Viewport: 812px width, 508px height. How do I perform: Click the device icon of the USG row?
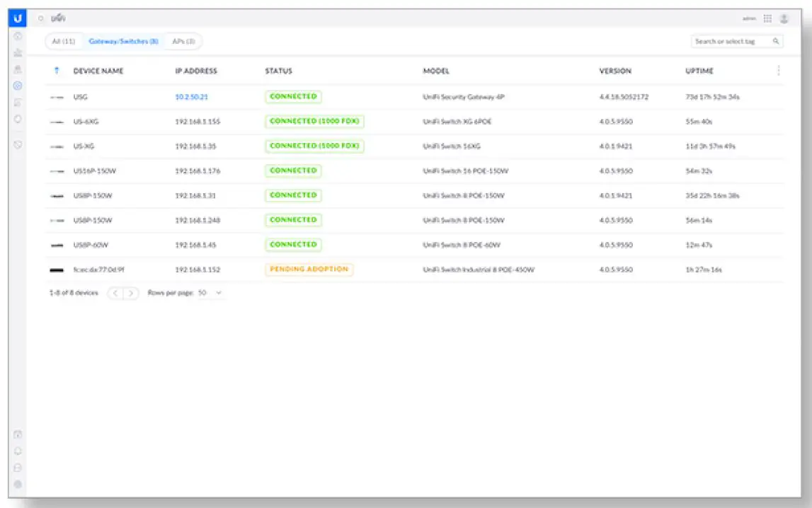point(57,97)
